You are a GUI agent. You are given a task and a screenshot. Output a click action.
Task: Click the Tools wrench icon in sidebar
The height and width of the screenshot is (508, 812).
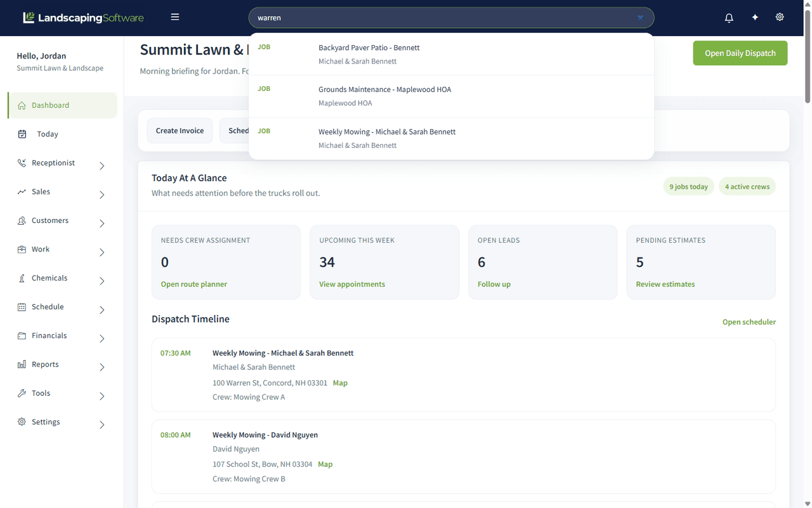(x=22, y=393)
